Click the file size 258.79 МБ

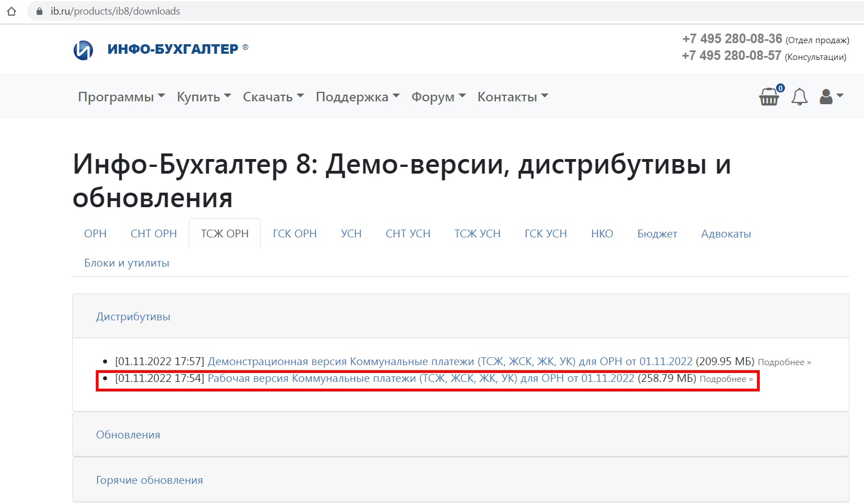click(x=667, y=379)
